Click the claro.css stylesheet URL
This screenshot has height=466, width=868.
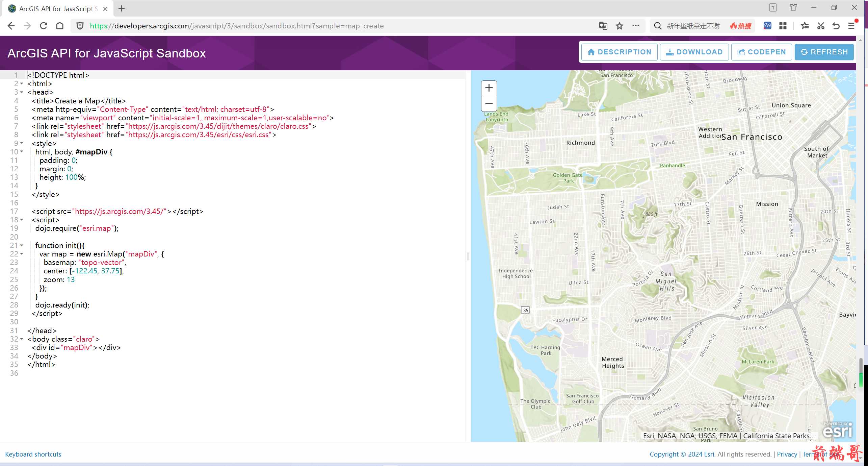click(218, 126)
